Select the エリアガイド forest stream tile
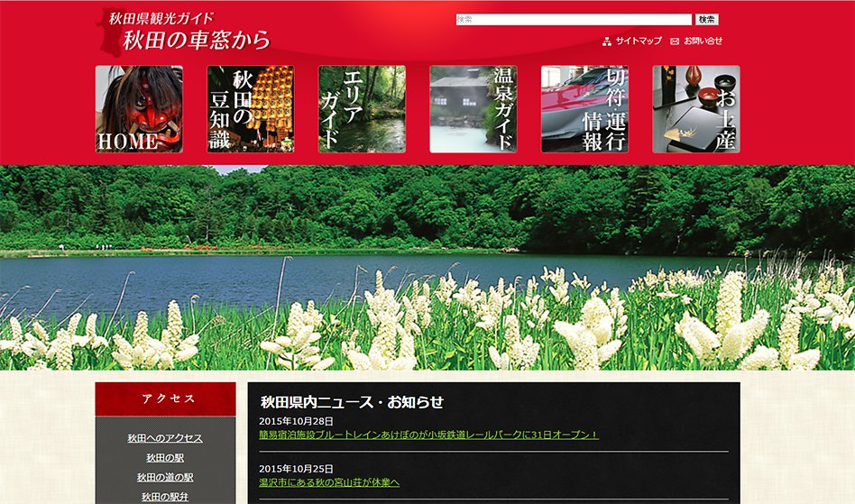Image resolution: width=855 pixels, height=504 pixels. (x=362, y=109)
